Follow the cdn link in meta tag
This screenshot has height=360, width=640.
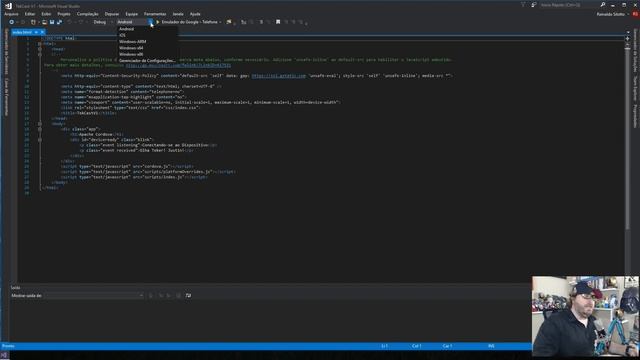[278, 76]
